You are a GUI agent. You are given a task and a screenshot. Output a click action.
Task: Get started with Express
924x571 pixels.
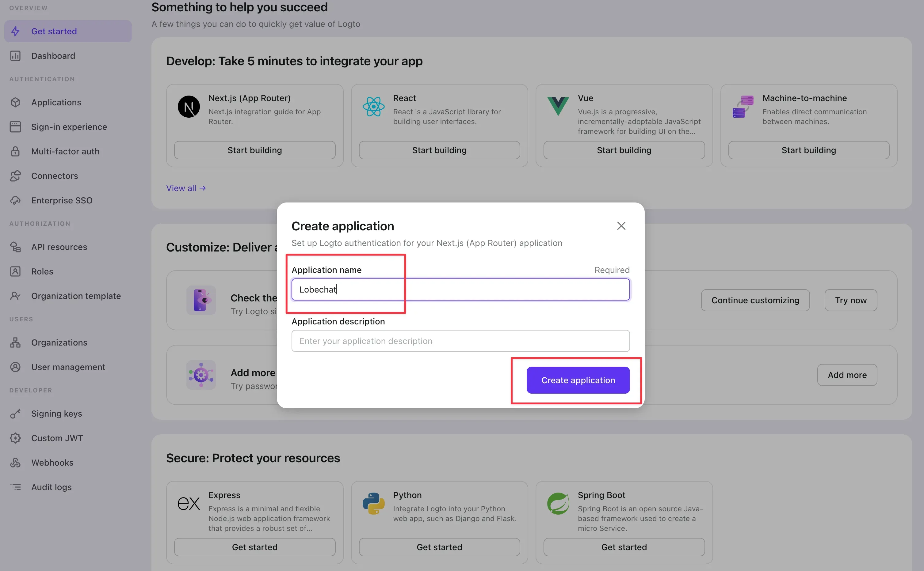[x=255, y=547]
